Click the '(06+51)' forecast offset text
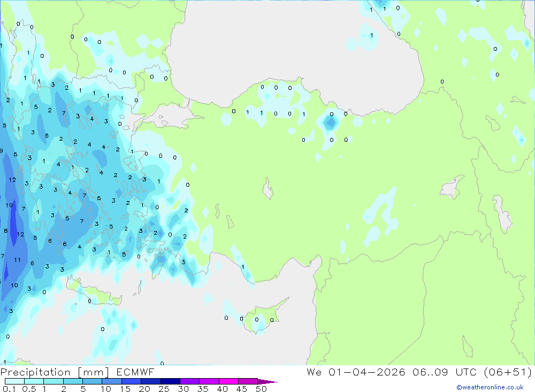This screenshot has height=392, width=535. [x=508, y=372]
